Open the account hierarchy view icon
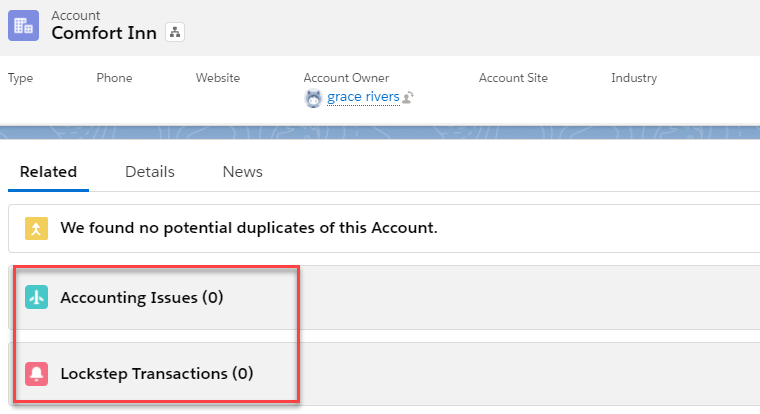The image size is (760, 414). pos(175,32)
